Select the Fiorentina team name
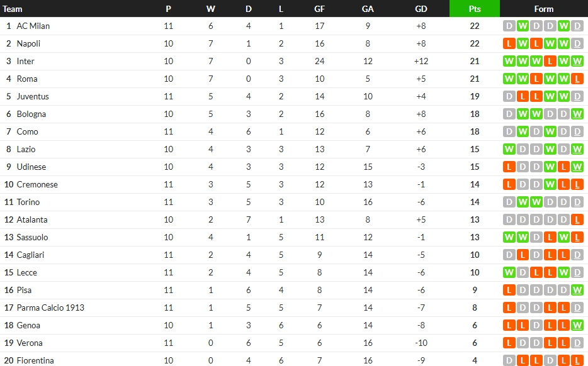Image resolution: width=588 pixels, height=366 pixels. [x=35, y=360]
